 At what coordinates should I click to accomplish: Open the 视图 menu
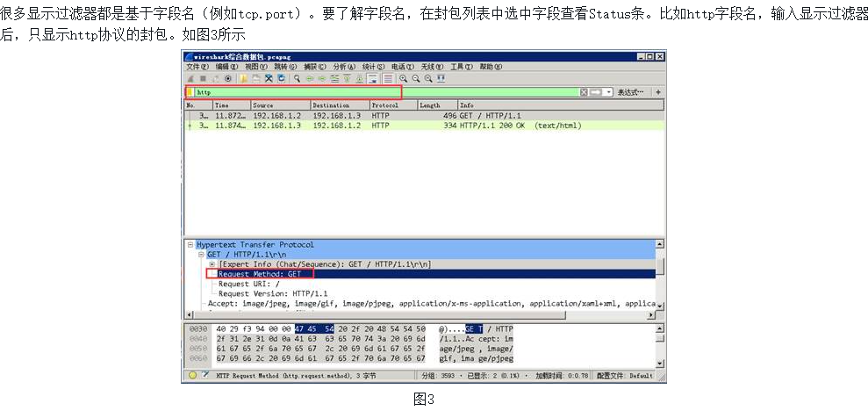tap(255, 67)
